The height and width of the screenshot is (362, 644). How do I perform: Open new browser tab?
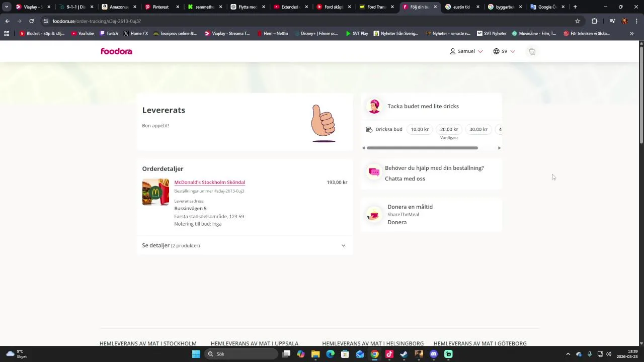click(x=575, y=7)
